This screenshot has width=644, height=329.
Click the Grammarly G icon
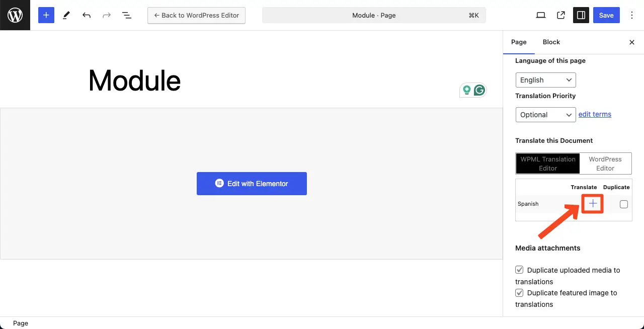[x=479, y=90]
